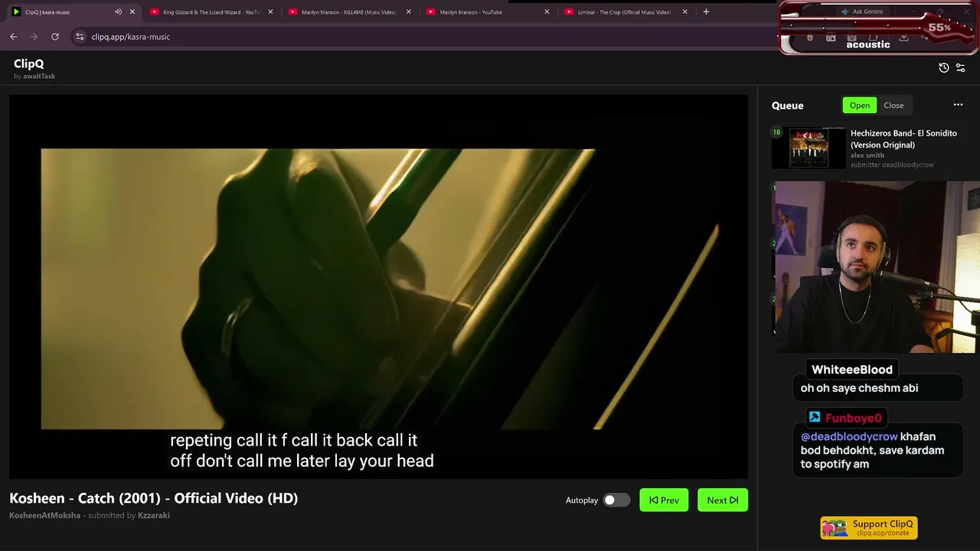
Task: Click submitter name Kzzaraki
Action: (153, 516)
